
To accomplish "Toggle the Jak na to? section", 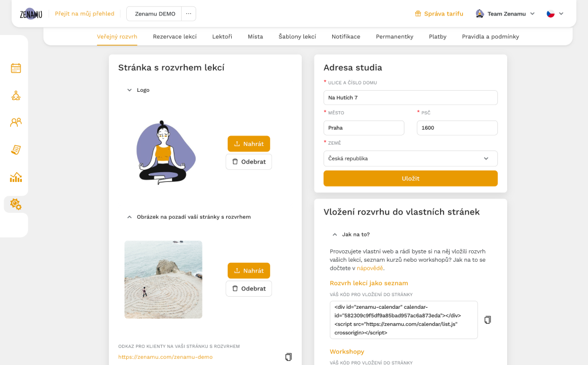I will 351,235.
